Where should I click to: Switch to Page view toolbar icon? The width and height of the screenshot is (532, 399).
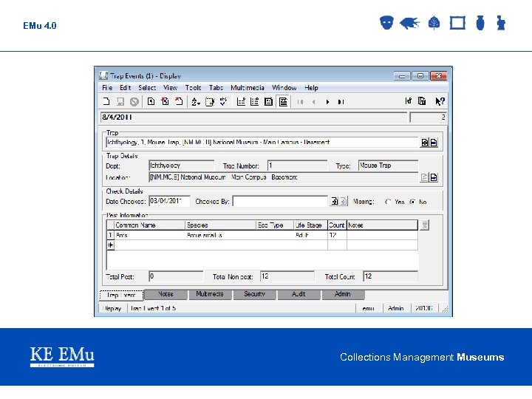point(268,101)
